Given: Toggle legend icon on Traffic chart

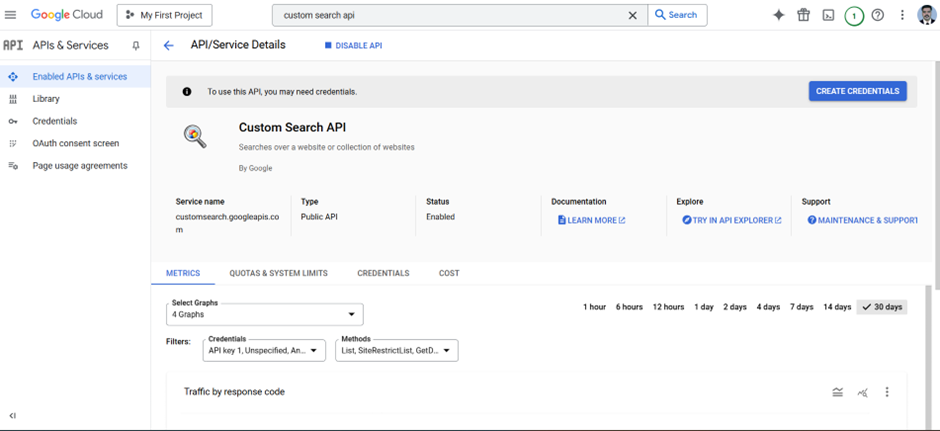Looking at the screenshot, I should [837, 392].
